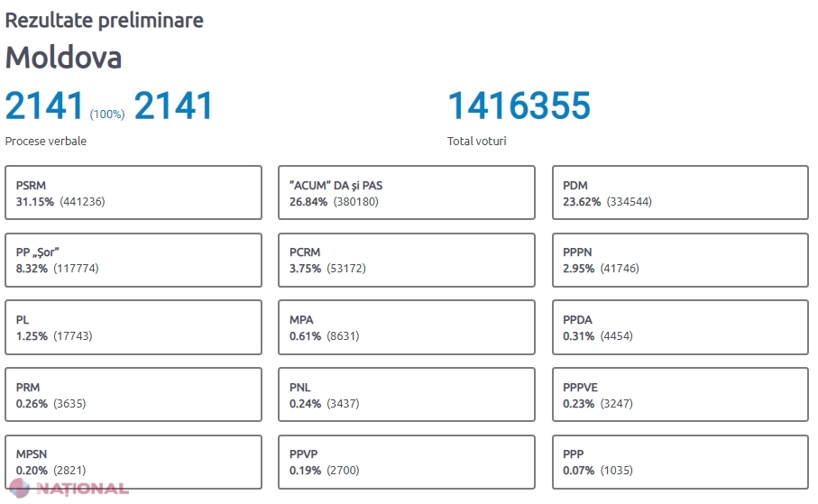Viewport: 818px width, 504px height.
Task: Click the MPSN party card
Action: [133, 463]
